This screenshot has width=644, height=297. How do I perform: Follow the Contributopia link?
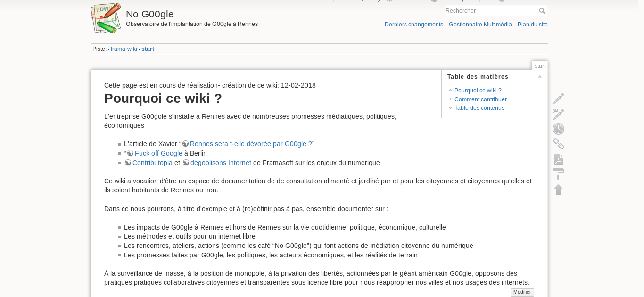[x=152, y=163]
